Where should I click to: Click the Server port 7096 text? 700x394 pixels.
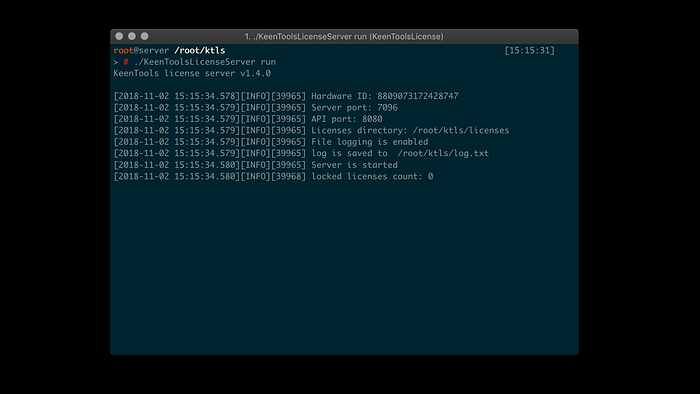coord(354,108)
